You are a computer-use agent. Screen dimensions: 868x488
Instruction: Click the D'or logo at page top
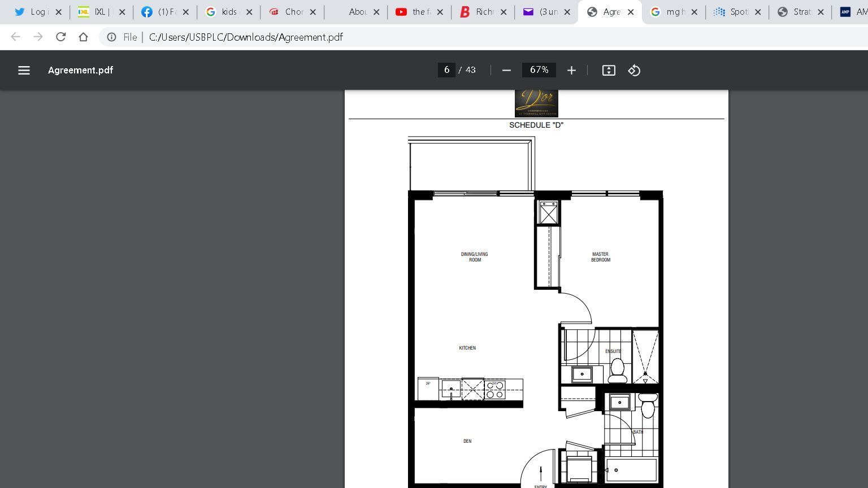tap(536, 103)
